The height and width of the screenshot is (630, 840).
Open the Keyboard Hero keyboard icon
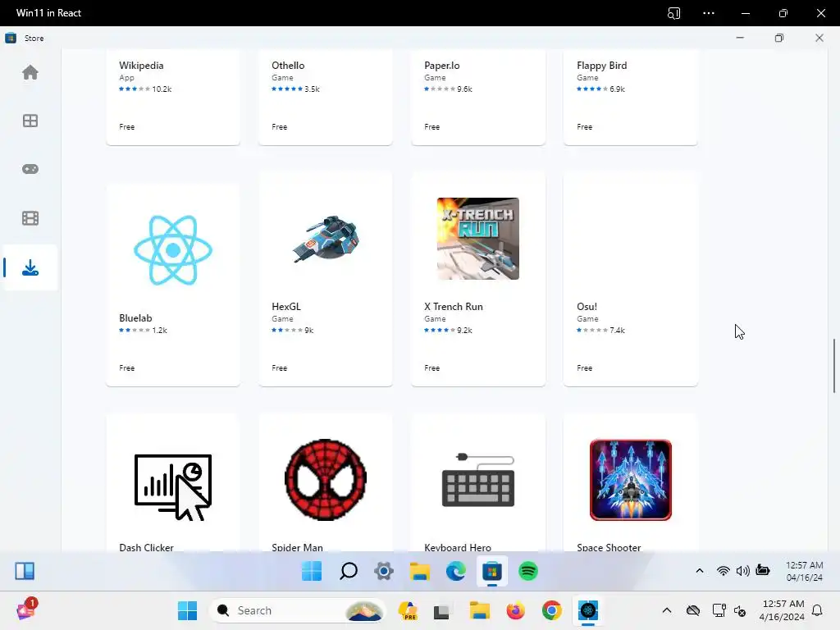click(x=478, y=479)
